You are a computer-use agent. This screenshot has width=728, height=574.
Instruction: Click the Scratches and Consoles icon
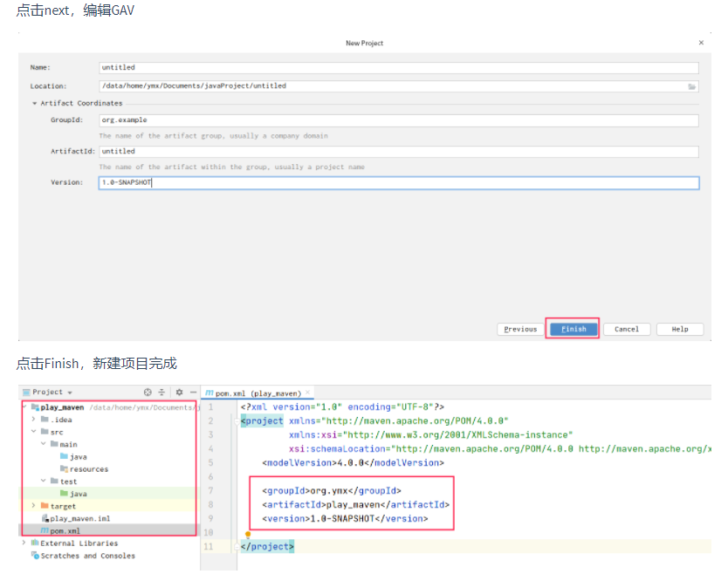pyautogui.click(x=35, y=555)
